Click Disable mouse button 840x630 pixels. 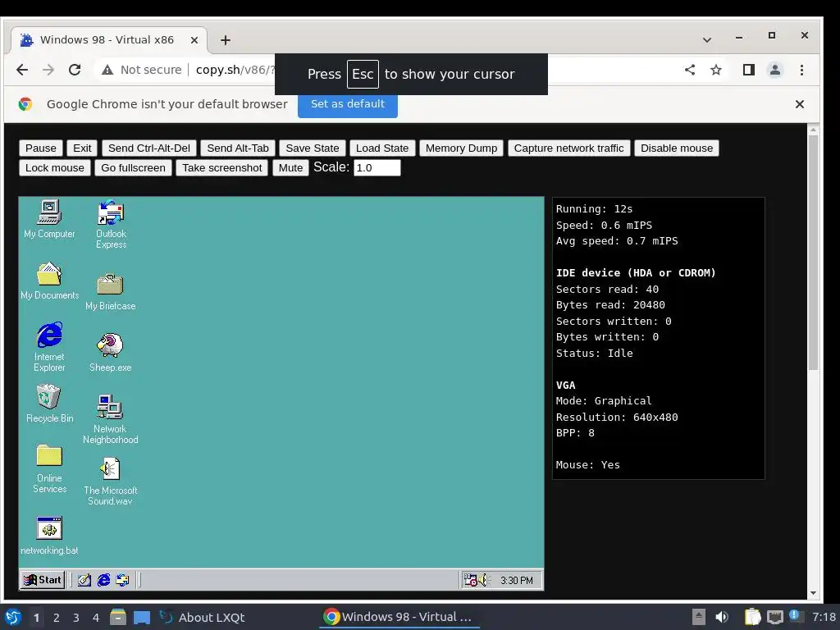(677, 148)
